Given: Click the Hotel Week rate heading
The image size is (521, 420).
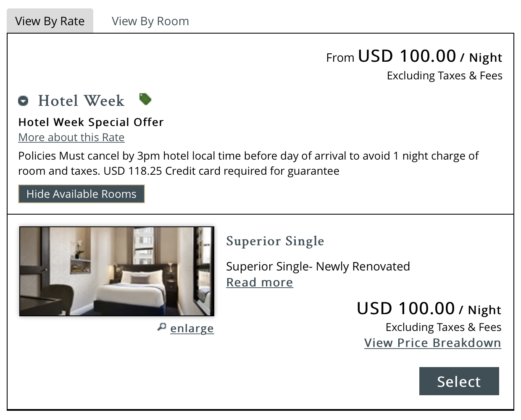Looking at the screenshot, I should [81, 101].
